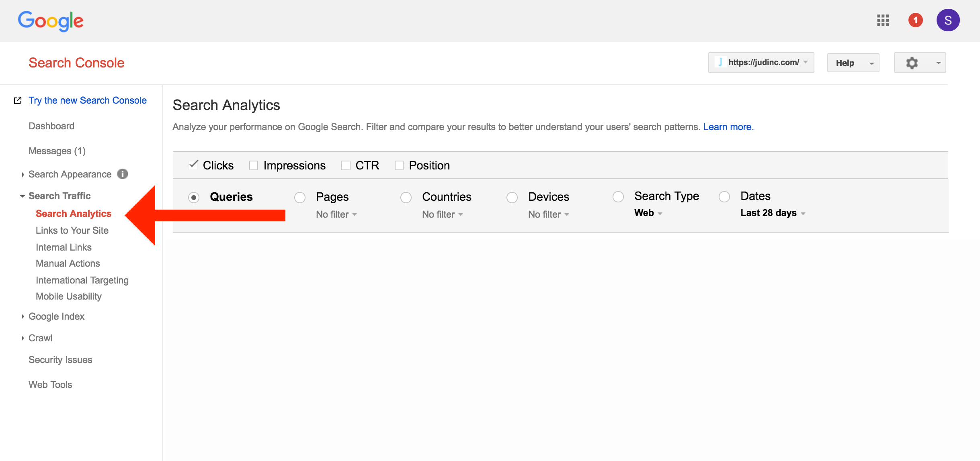
Task: Select the Queries radio button
Action: pos(194,197)
